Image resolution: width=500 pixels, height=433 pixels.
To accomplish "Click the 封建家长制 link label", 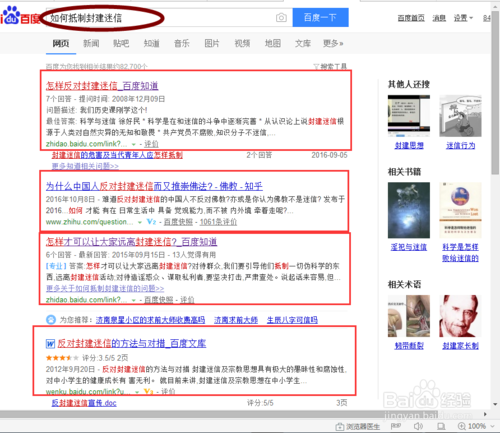I will 460,346.
